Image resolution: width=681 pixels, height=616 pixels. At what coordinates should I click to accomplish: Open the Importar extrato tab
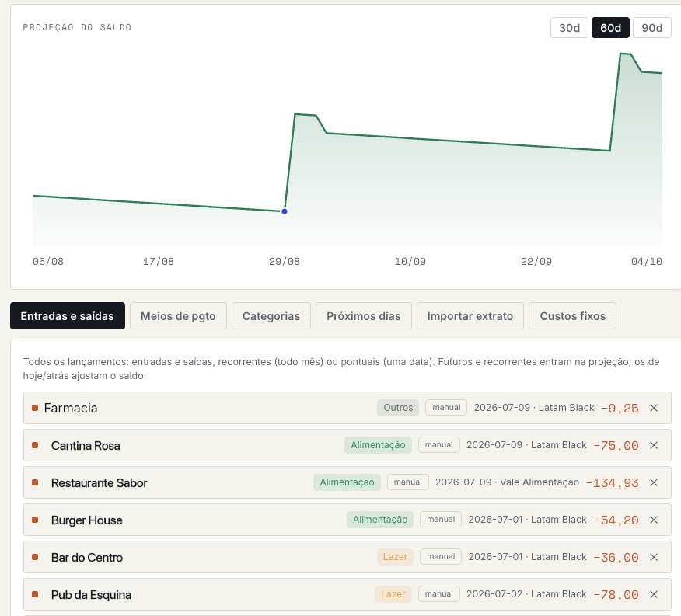470,316
